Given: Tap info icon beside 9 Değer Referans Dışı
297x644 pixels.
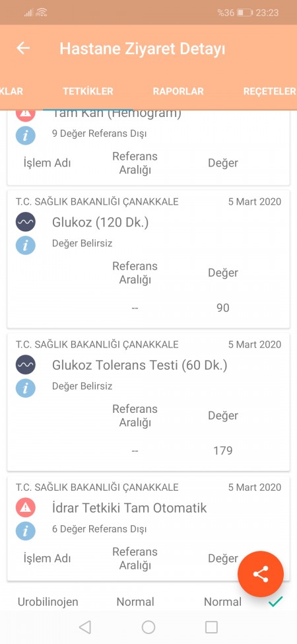Looking at the screenshot, I should point(26,135).
